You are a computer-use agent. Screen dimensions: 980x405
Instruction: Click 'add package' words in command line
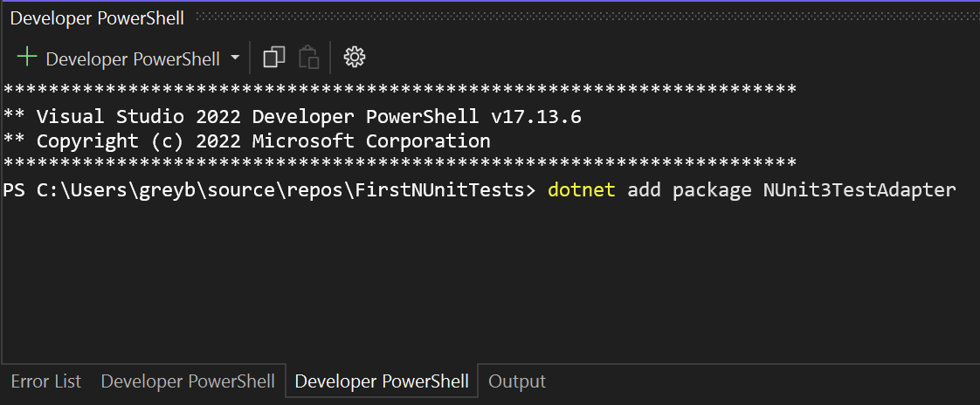pyautogui.click(x=689, y=190)
